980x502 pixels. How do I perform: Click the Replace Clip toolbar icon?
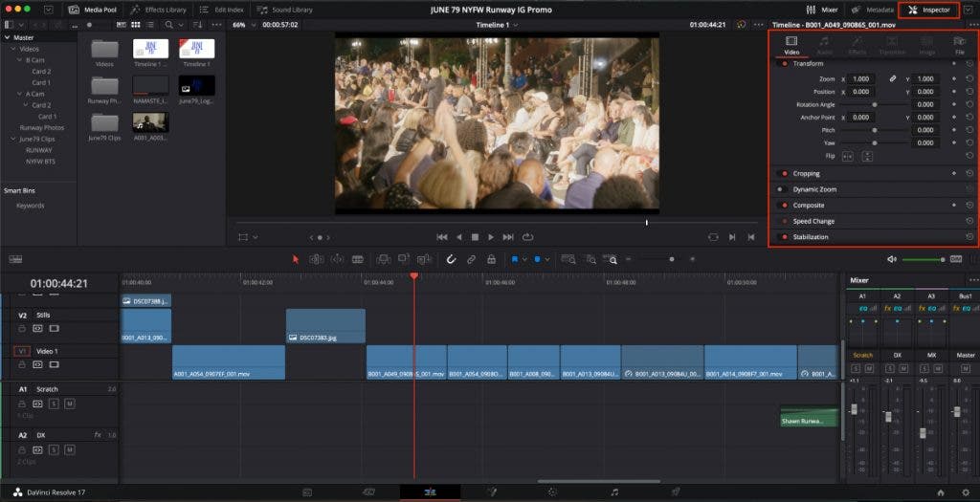point(424,259)
